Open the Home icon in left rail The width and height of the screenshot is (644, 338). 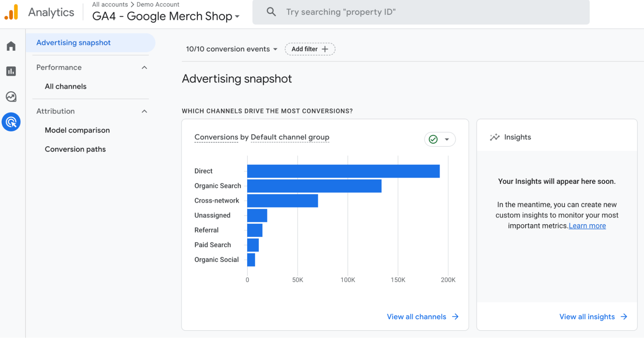pos(11,46)
